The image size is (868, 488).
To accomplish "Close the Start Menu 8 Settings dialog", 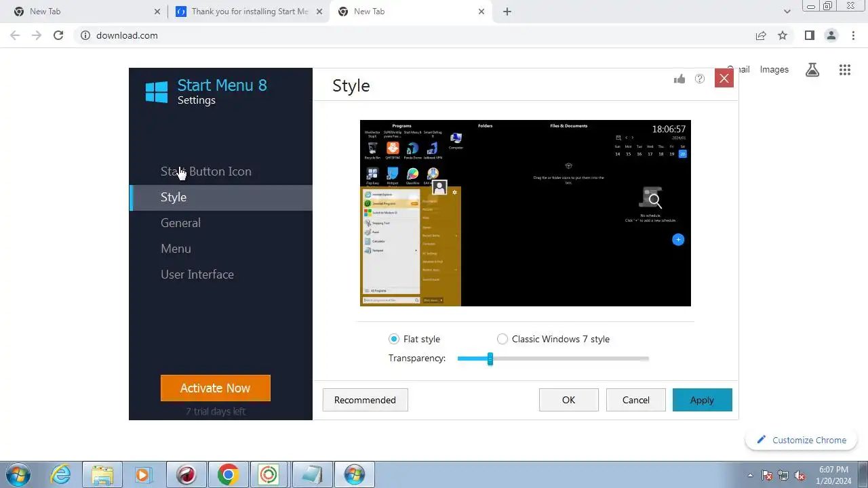I will tap(724, 79).
